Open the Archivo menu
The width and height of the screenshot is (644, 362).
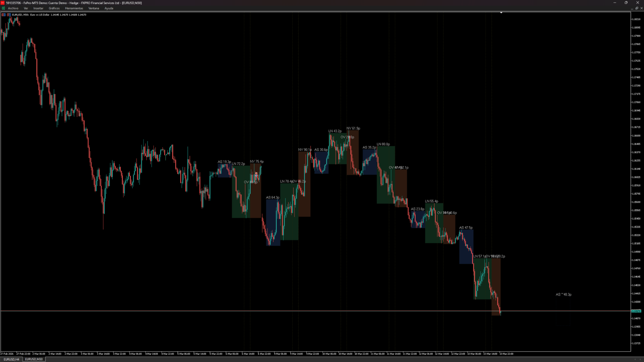pos(13,8)
